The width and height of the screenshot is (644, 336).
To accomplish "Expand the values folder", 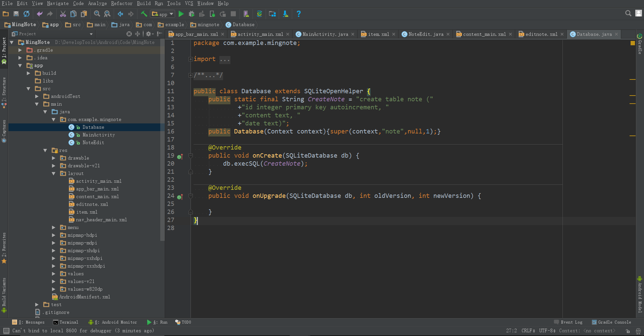I will 54,274.
